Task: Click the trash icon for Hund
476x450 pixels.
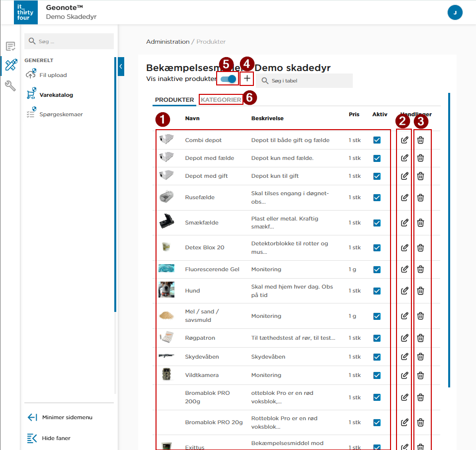Action: (x=420, y=291)
